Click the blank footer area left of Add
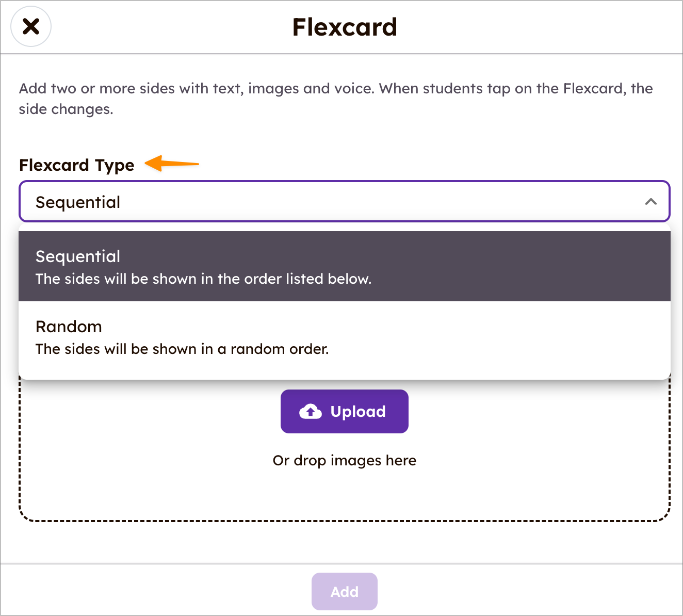The height and width of the screenshot is (616, 683). [x=155, y=591]
